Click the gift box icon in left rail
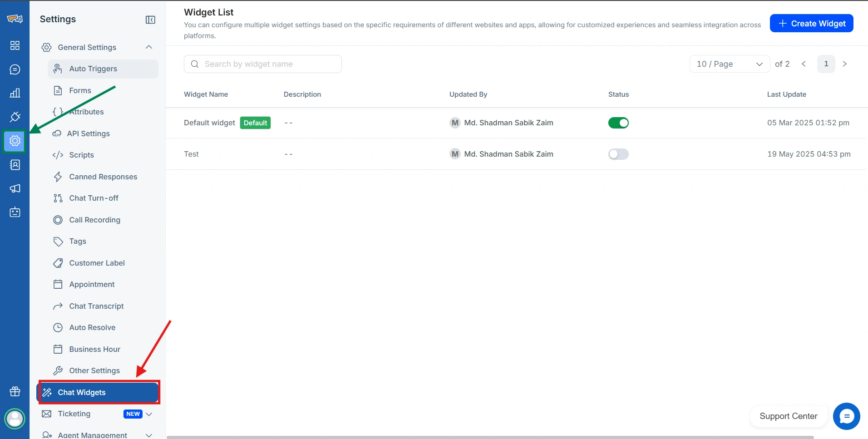 15,391
